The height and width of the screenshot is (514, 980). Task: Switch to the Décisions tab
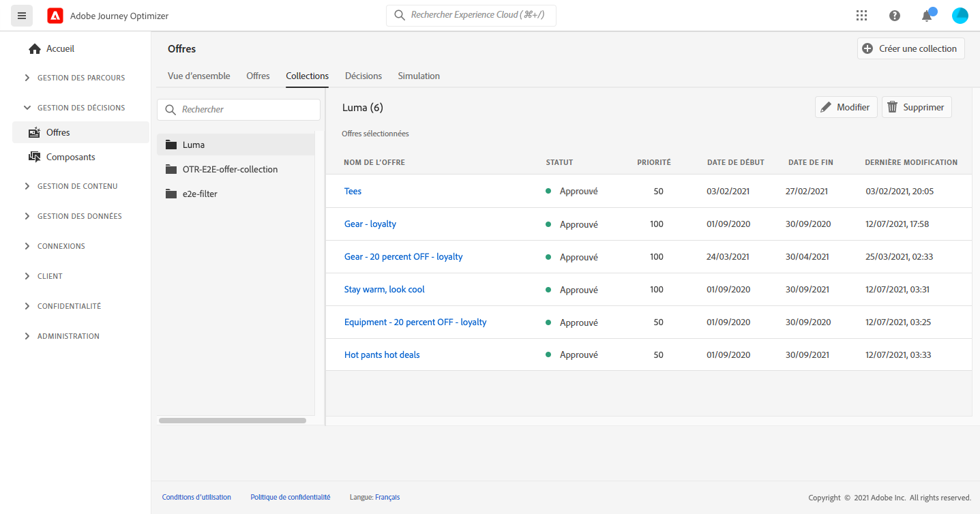click(363, 76)
